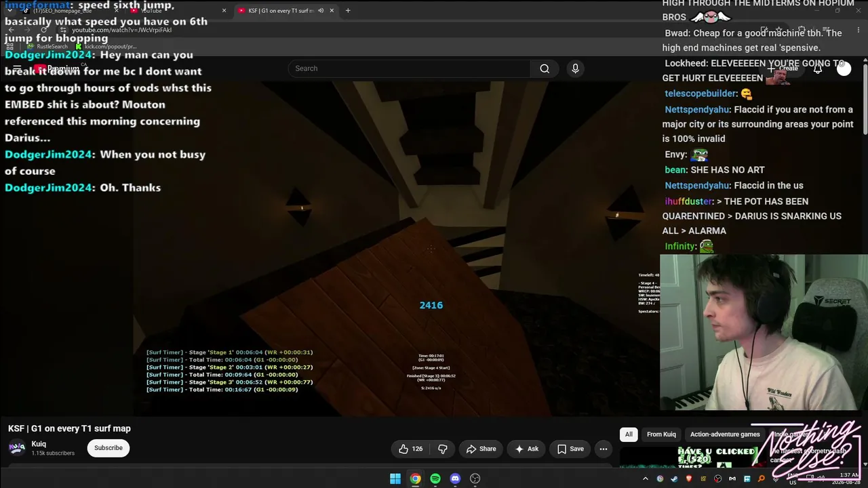Select the All filter chip
Viewport: 868px width, 488px height.
tap(629, 434)
